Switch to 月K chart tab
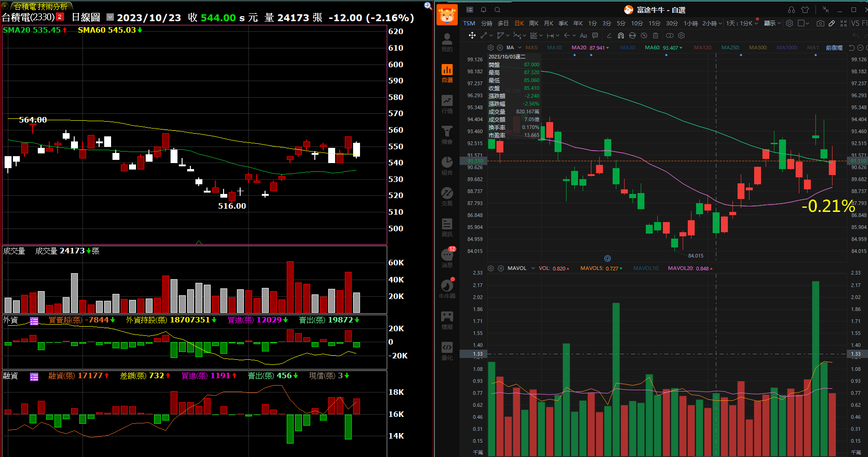Image resolution: width=868 pixels, height=457 pixels. pos(549,23)
